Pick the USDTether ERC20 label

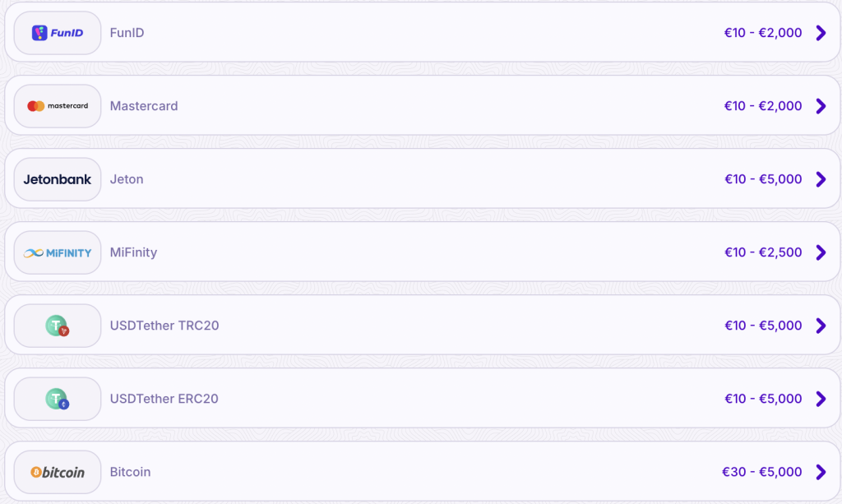164,399
